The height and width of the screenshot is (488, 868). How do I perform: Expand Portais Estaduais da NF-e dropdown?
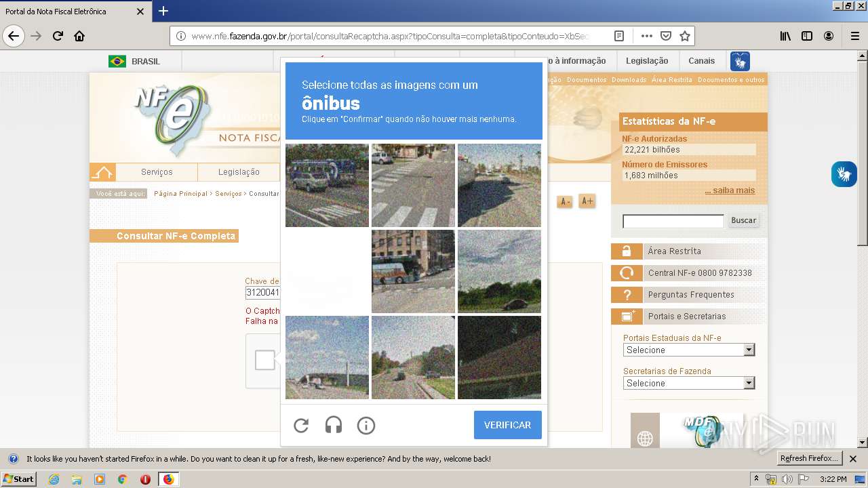689,350
